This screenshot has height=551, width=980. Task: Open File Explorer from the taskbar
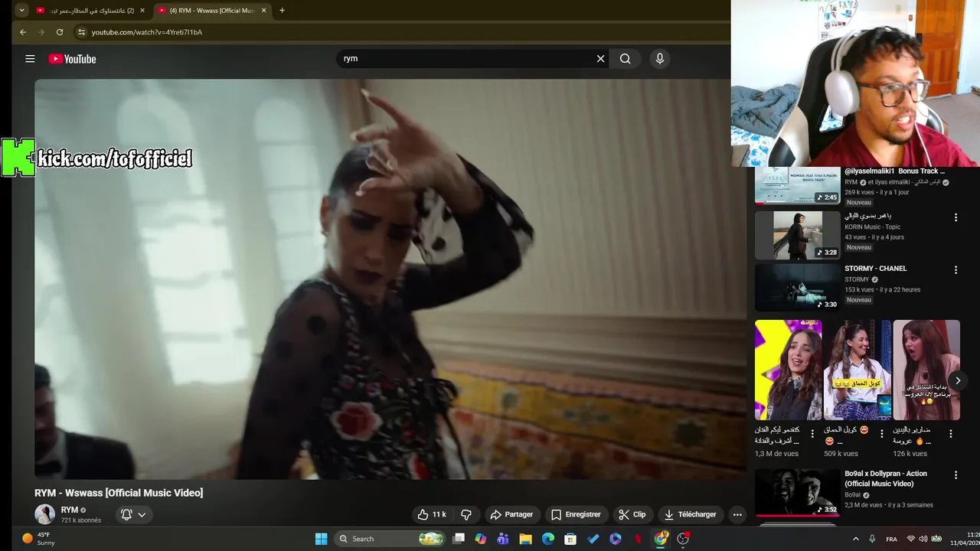(x=525, y=539)
